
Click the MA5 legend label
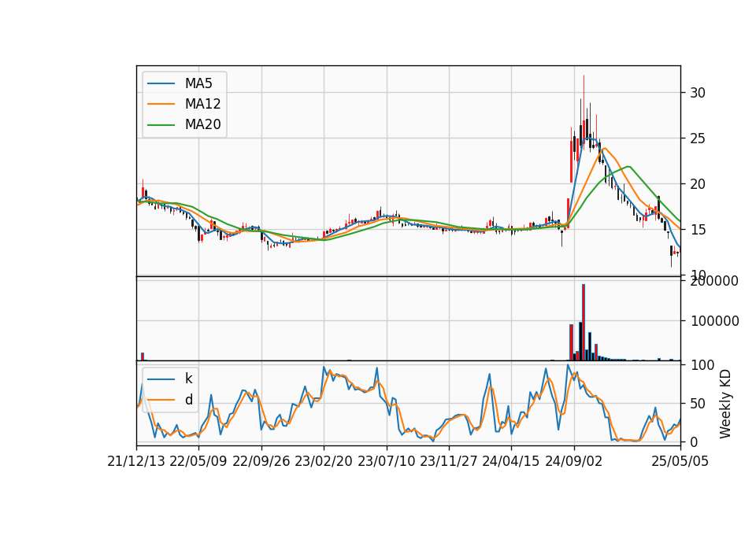(x=198, y=83)
